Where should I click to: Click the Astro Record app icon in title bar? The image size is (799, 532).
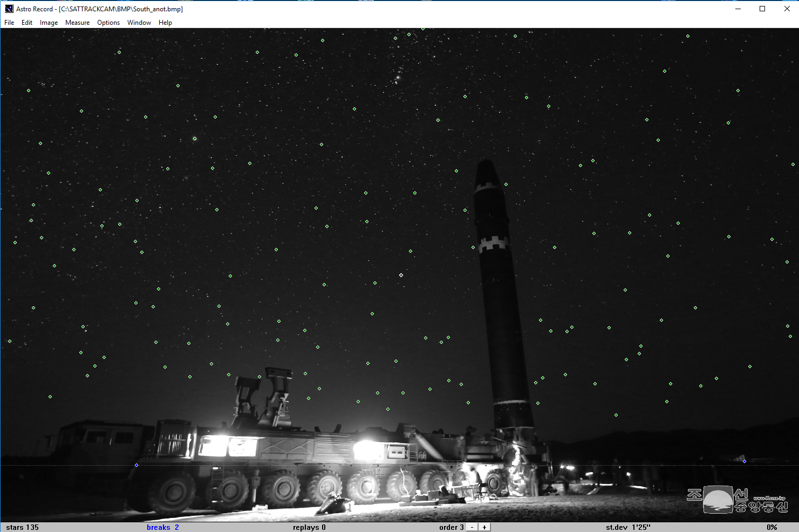[9, 9]
